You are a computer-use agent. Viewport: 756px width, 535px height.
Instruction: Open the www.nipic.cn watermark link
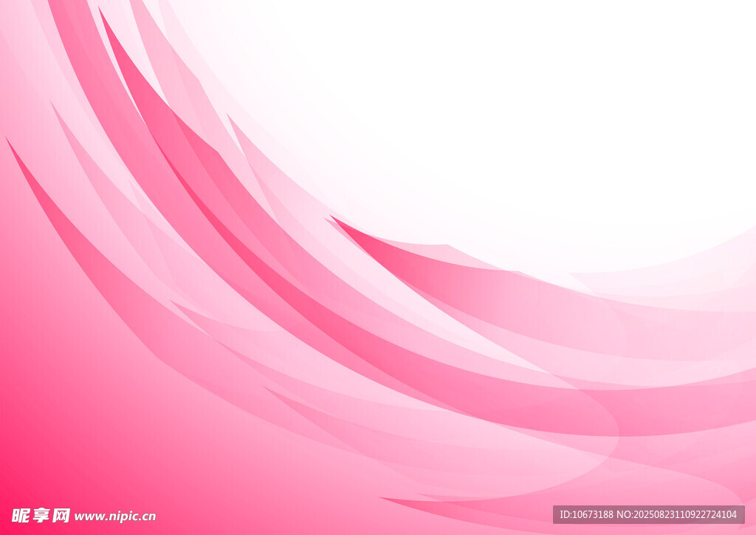click(x=114, y=517)
